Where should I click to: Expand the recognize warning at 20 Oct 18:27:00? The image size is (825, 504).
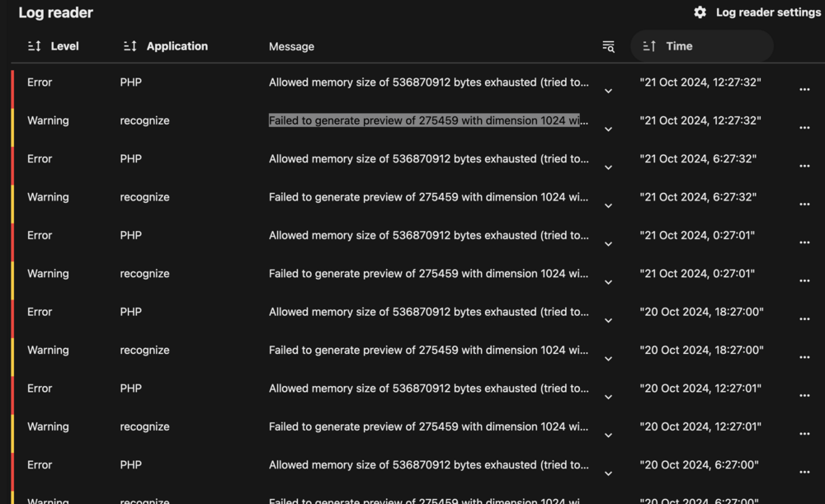tap(608, 359)
